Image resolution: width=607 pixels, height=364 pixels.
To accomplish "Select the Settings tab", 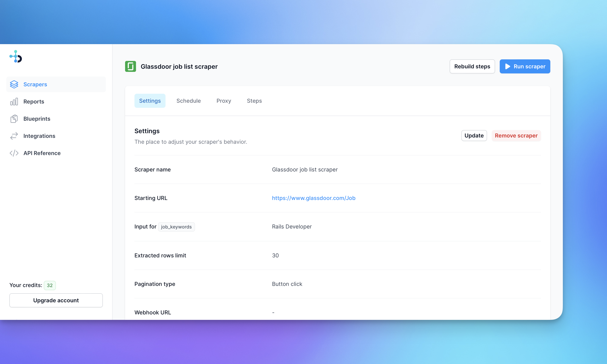I will click(x=150, y=101).
